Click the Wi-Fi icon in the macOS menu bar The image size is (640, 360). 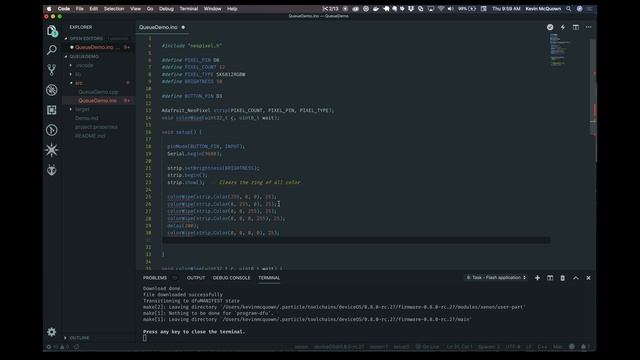[x=441, y=9]
